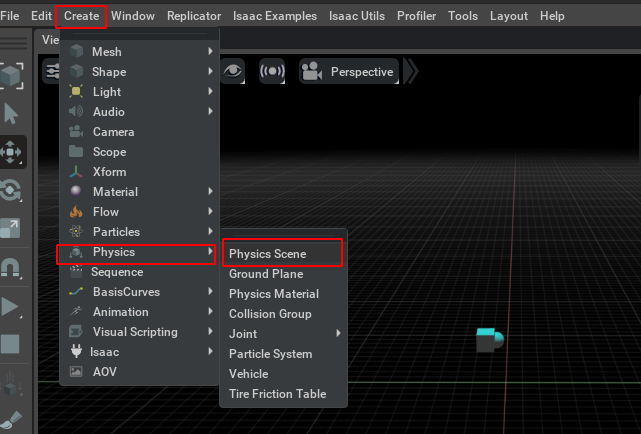Screen dimensions: 641x434
Task: Open viewport settings sliders icon
Action: click(52, 71)
